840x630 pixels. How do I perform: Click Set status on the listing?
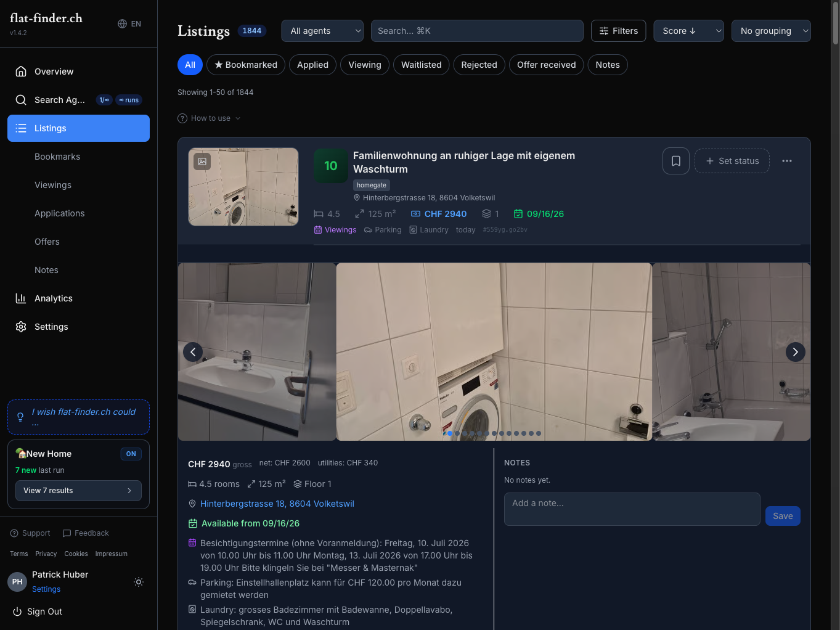732,161
